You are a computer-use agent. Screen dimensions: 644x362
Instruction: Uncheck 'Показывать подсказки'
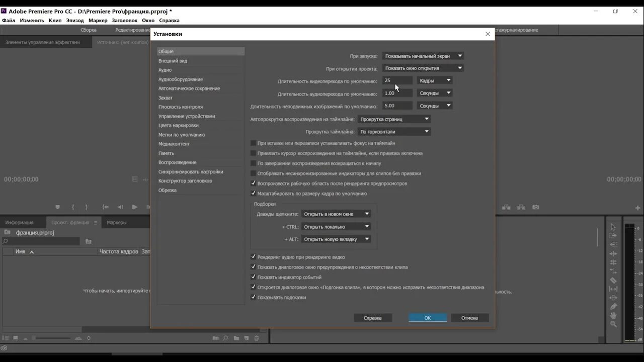coord(253,297)
